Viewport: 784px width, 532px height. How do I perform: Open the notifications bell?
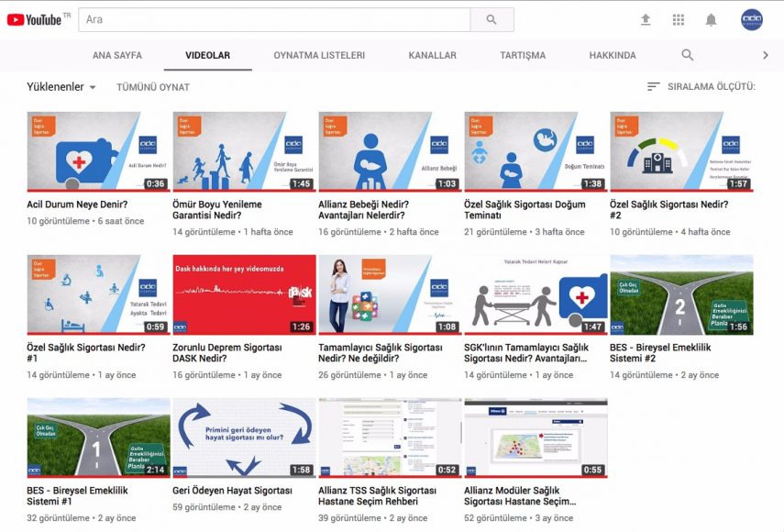pyautogui.click(x=711, y=19)
